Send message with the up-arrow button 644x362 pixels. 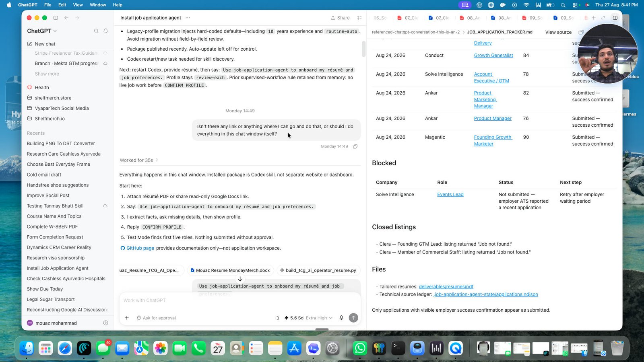click(x=353, y=318)
